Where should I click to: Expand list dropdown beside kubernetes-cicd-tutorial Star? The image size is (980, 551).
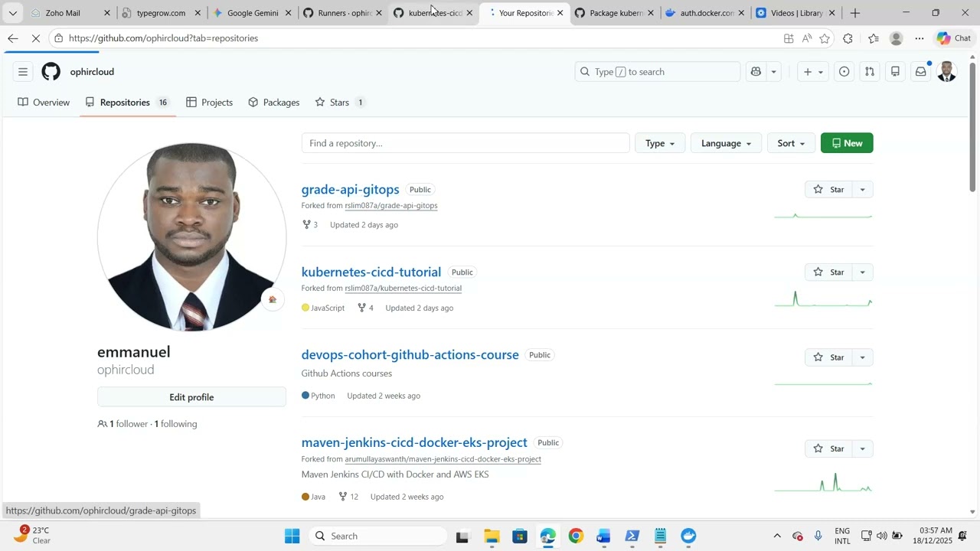(863, 272)
